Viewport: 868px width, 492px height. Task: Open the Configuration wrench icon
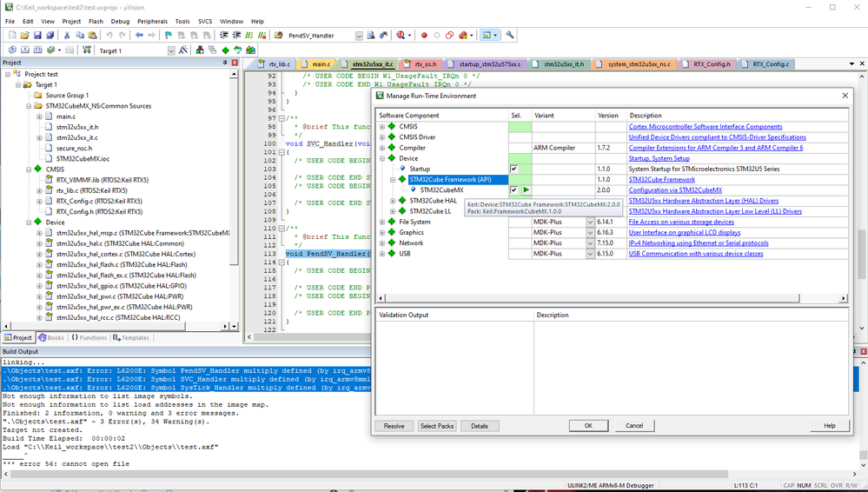coord(510,36)
